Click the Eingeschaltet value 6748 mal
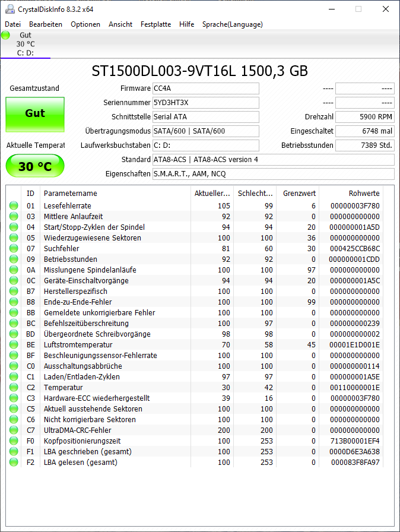Viewport: 400px width, 532px height. (365, 131)
